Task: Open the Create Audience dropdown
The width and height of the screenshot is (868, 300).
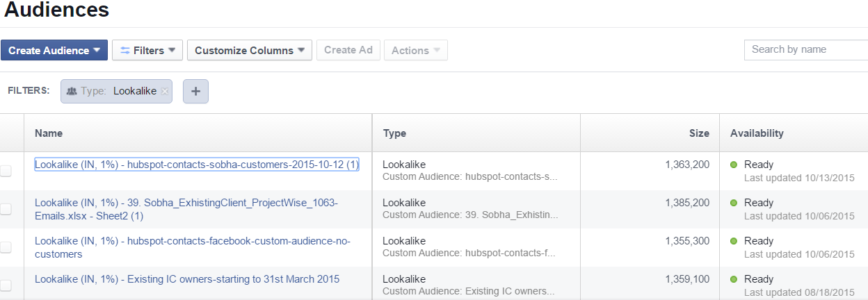Action: tap(54, 50)
